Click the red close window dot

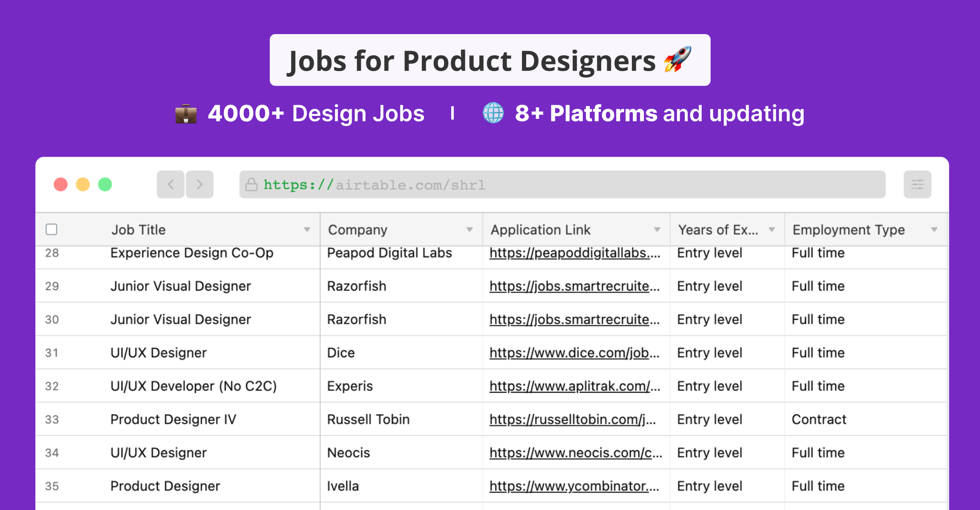click(x=61, y=184)
